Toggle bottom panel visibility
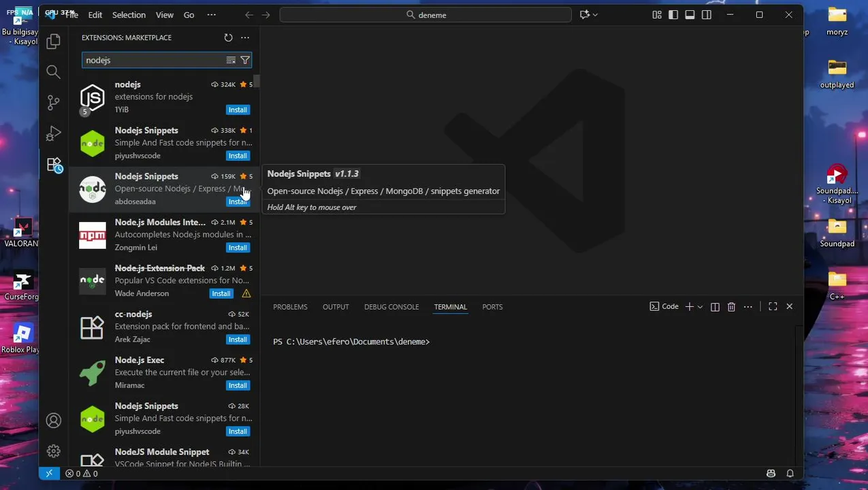The image size is (868, 490). 690,14
